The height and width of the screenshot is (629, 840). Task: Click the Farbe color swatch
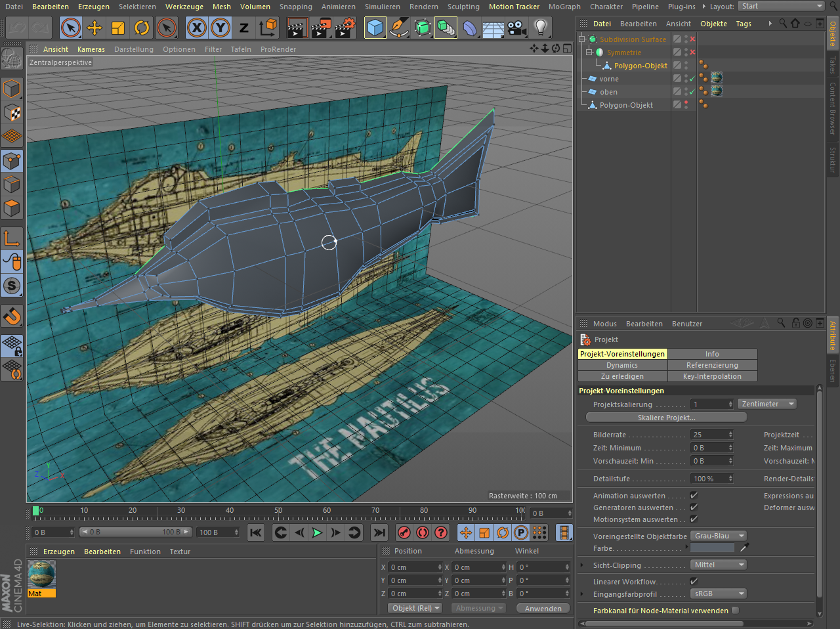[x=713, y=548]
